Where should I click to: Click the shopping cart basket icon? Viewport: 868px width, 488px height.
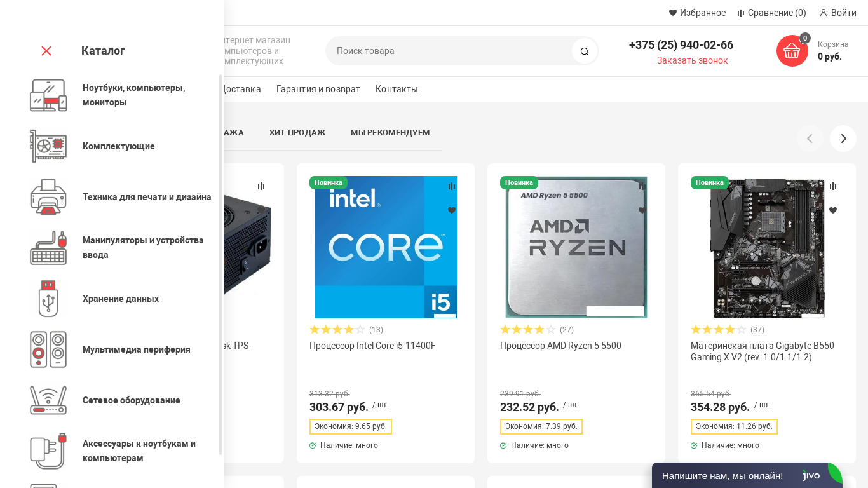tap(792, 51)
